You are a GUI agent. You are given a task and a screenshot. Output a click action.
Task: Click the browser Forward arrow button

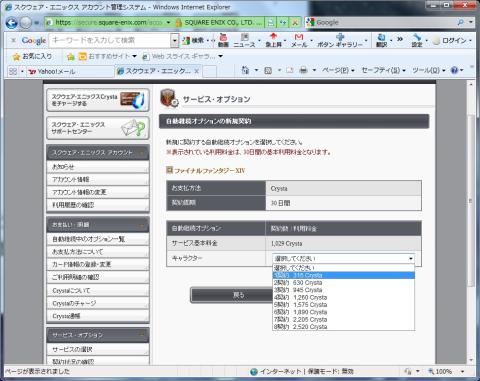[25, 23]
